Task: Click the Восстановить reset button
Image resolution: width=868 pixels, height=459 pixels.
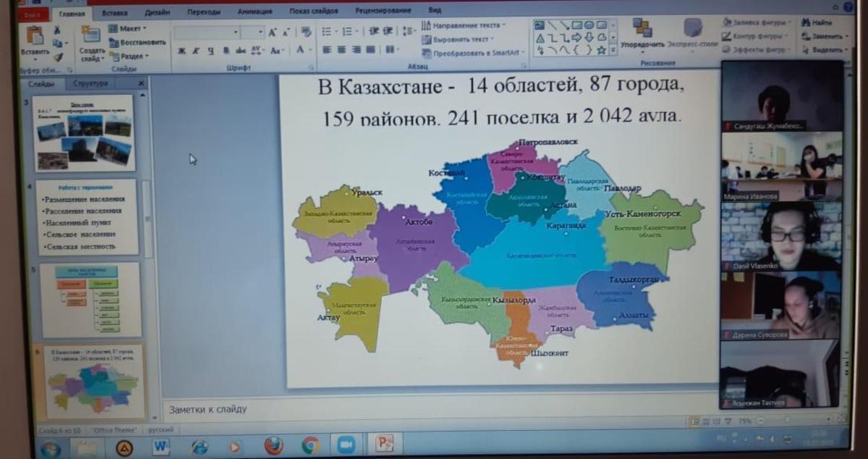Action: click(x=137, y=42)
